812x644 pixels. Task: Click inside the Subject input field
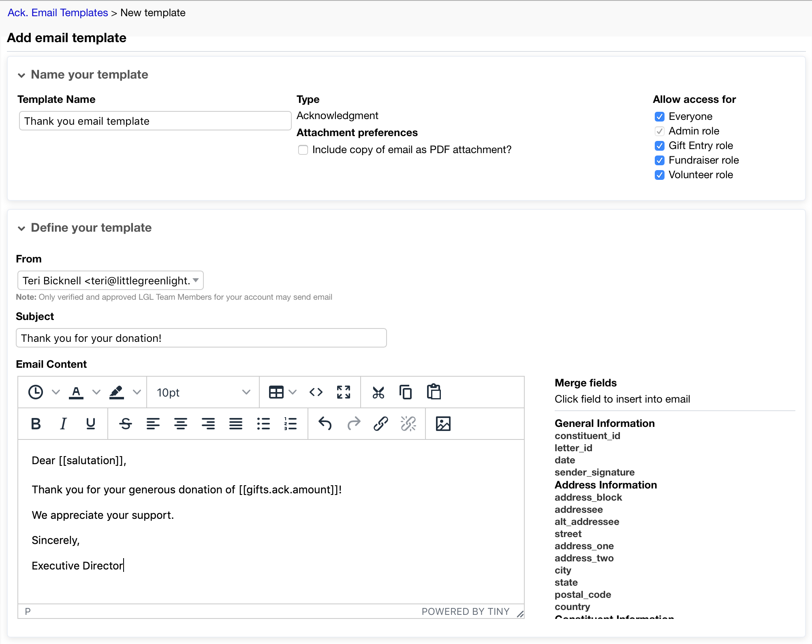click(x=201, y=338)
